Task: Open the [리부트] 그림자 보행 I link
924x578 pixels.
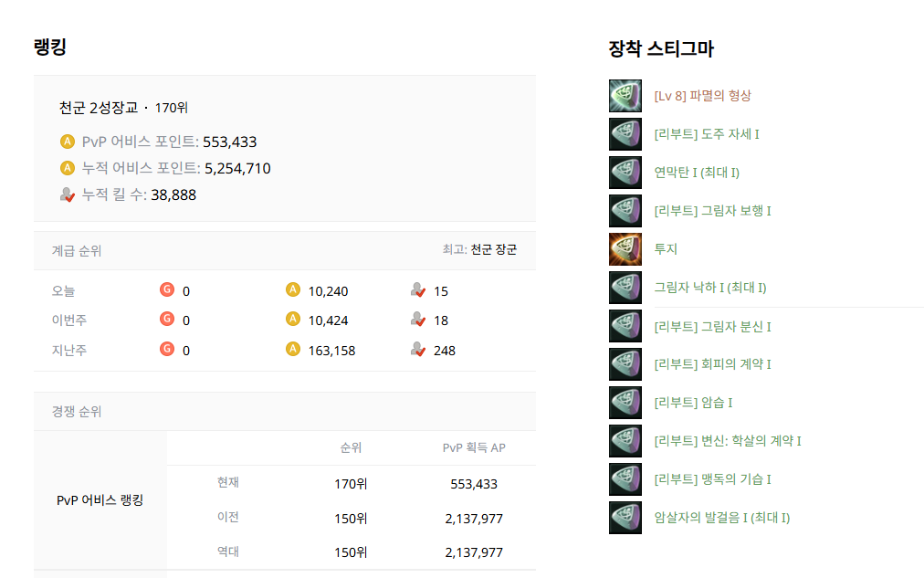Action: [713, 211]
